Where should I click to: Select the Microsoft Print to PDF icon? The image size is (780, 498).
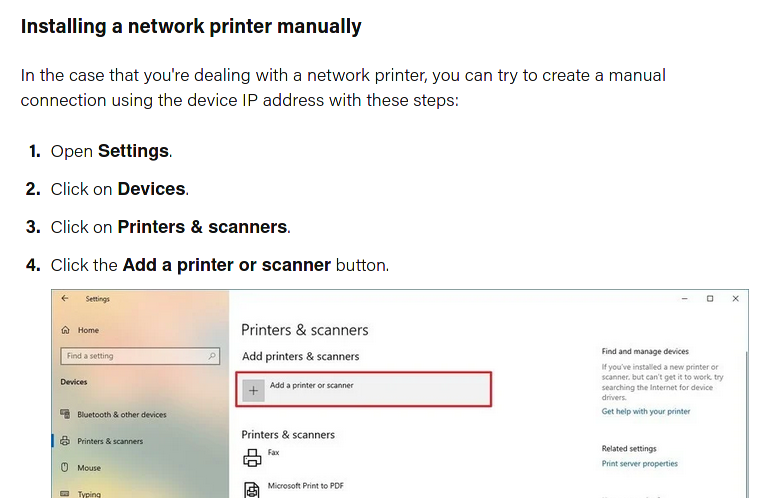click(252, 490)
